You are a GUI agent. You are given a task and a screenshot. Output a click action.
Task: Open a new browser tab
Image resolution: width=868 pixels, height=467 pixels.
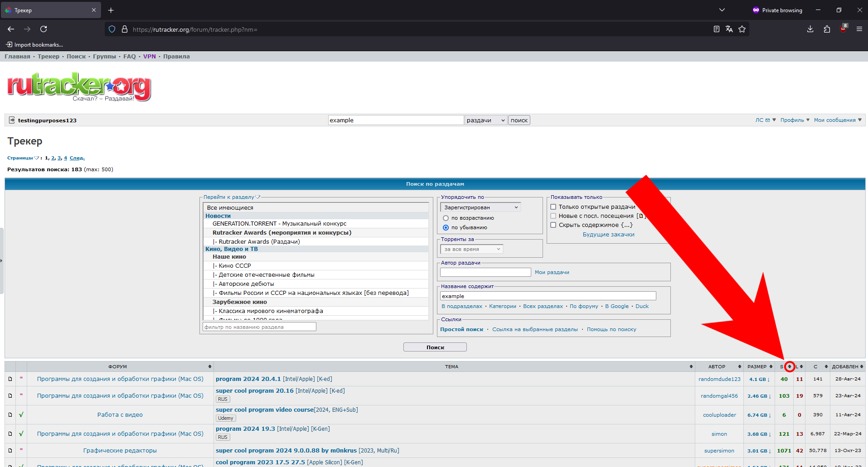click(x=111, y=10)
